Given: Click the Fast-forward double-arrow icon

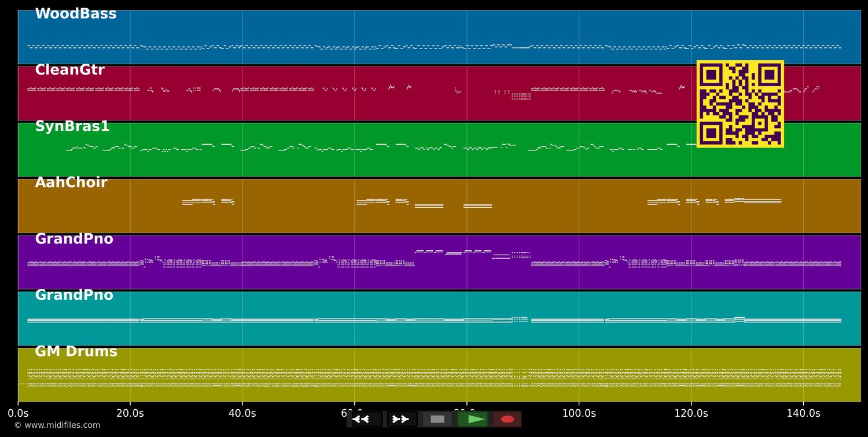Looking at the screenshot, I should [400, 419].
